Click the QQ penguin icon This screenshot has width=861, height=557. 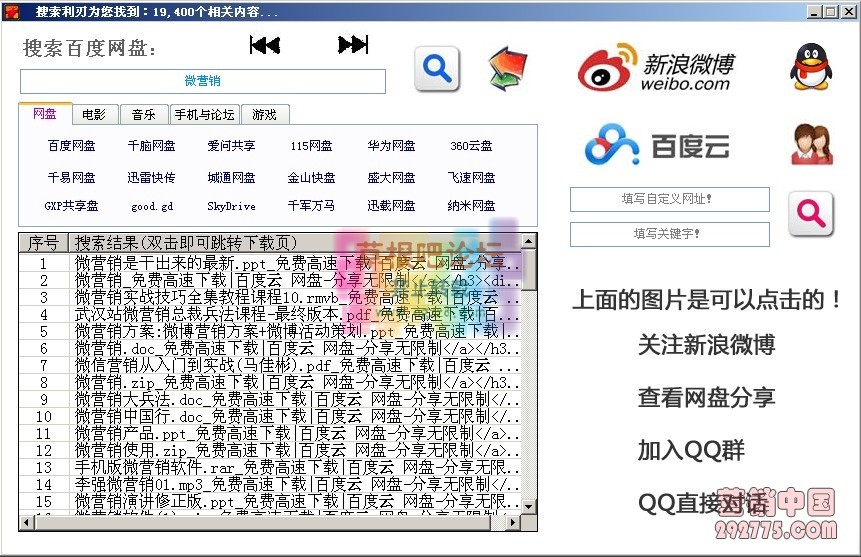click(811, 67)
